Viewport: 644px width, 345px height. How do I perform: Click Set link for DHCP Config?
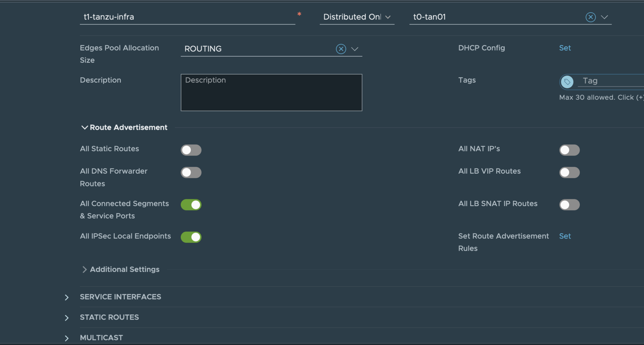[x=565, y=48]
